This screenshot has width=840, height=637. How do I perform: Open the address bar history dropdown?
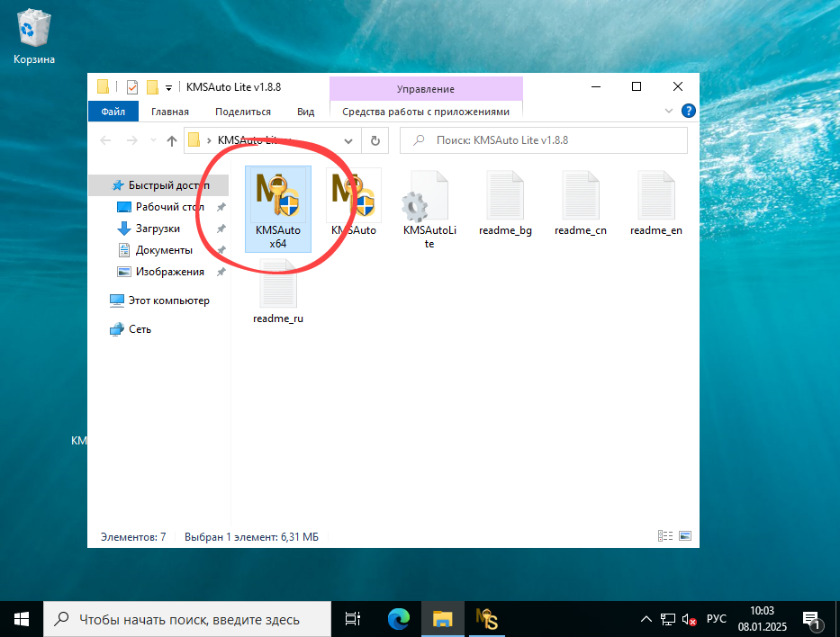(350, 140)
